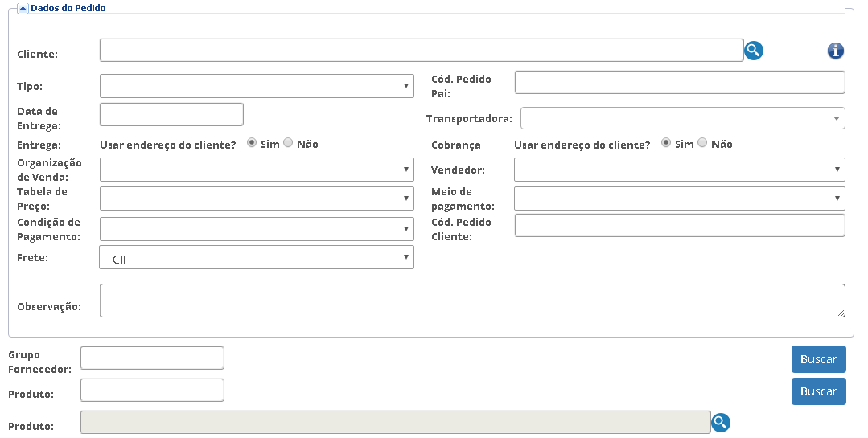
Task: Open the Vendedor dropdown
Action: click(x=679, y=170)
